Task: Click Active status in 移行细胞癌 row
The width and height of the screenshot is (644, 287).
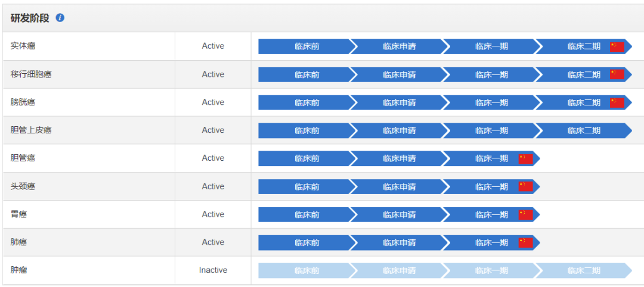Action: tap(213, 74)
